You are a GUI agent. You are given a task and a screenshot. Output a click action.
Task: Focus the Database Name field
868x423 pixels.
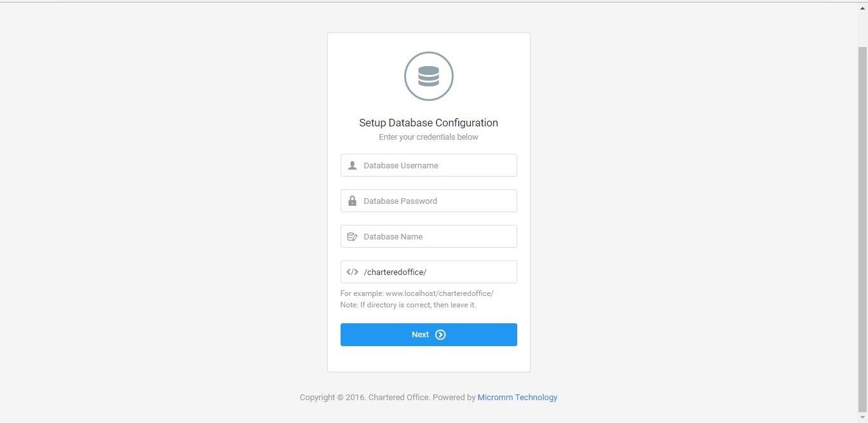[x=429, y=236]
